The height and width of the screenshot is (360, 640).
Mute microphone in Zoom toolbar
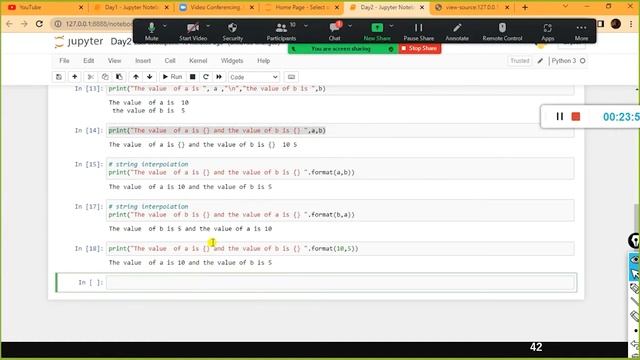pyautogui.click(x=151, y=31)
